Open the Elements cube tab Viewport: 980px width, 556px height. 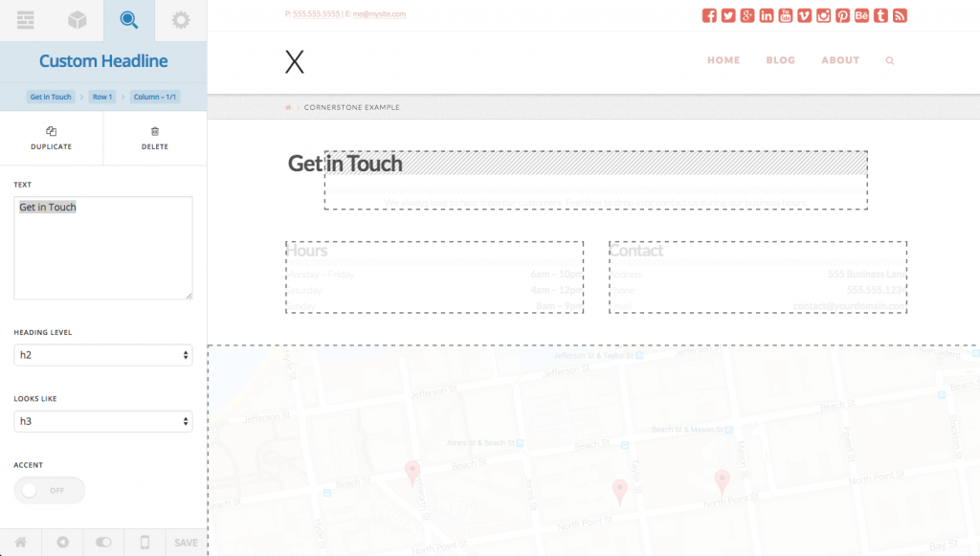(x=78, y=20)
